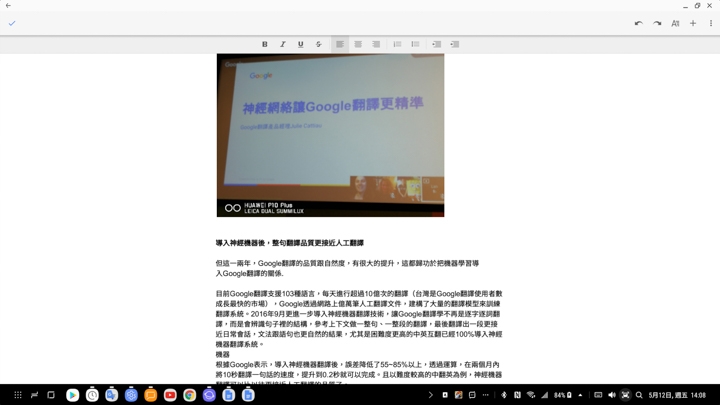Show more notifications via three dots
720x405 pixels.
click(485, 395)
